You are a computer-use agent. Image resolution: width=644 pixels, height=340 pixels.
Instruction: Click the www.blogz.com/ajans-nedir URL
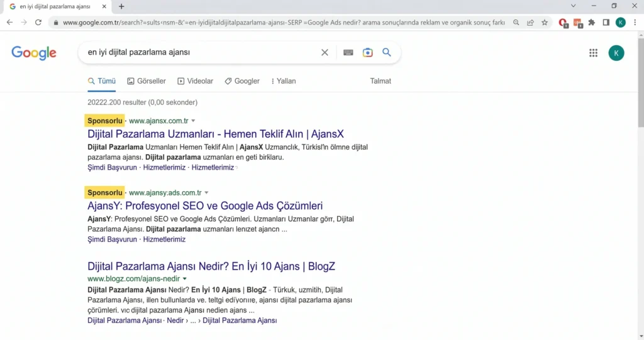133,279
